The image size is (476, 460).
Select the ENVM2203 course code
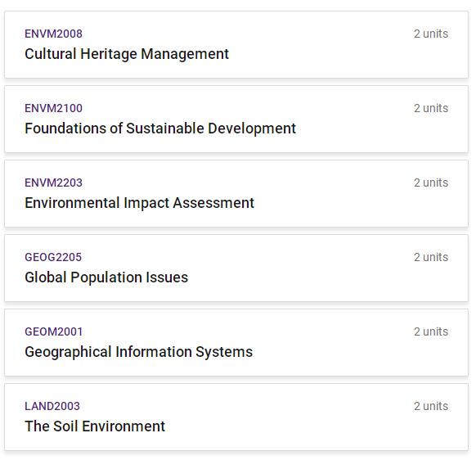[53, 183]
